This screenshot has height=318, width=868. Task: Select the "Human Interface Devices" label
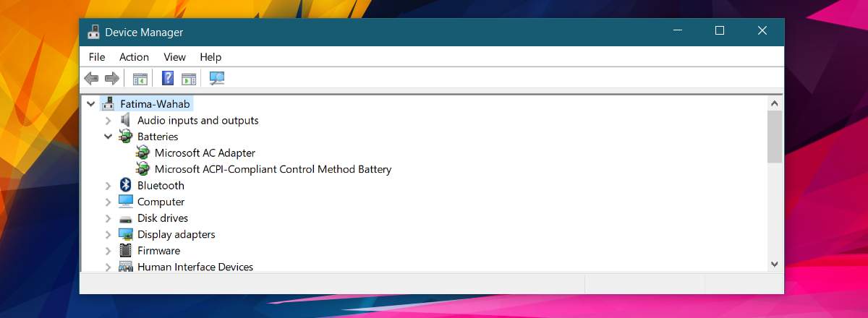coord(195,267)
